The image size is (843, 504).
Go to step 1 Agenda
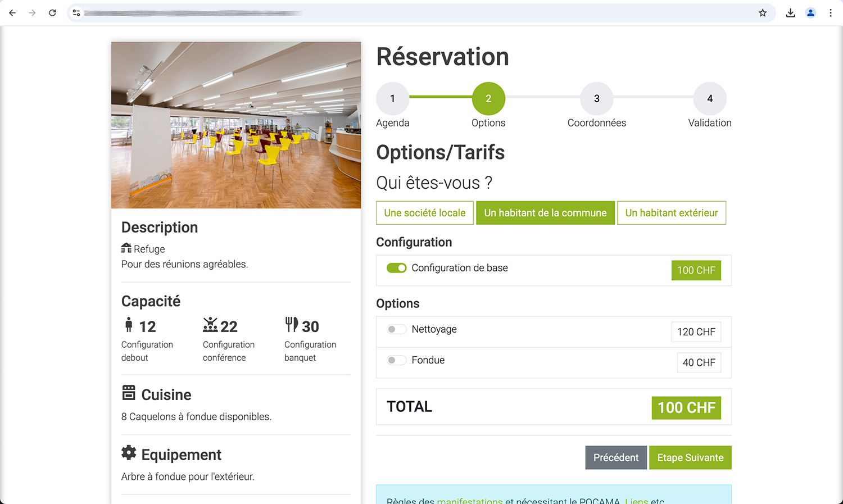pos(392,99)
